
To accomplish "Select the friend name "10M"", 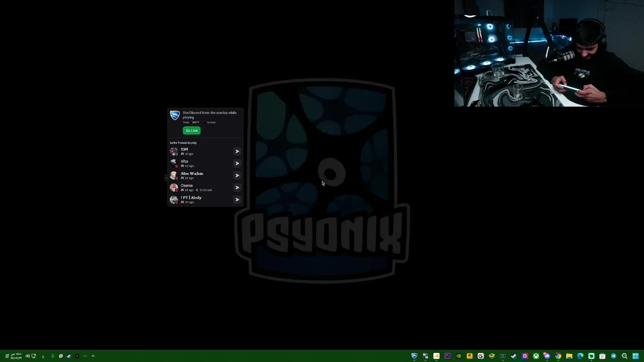I will (184, 149).
